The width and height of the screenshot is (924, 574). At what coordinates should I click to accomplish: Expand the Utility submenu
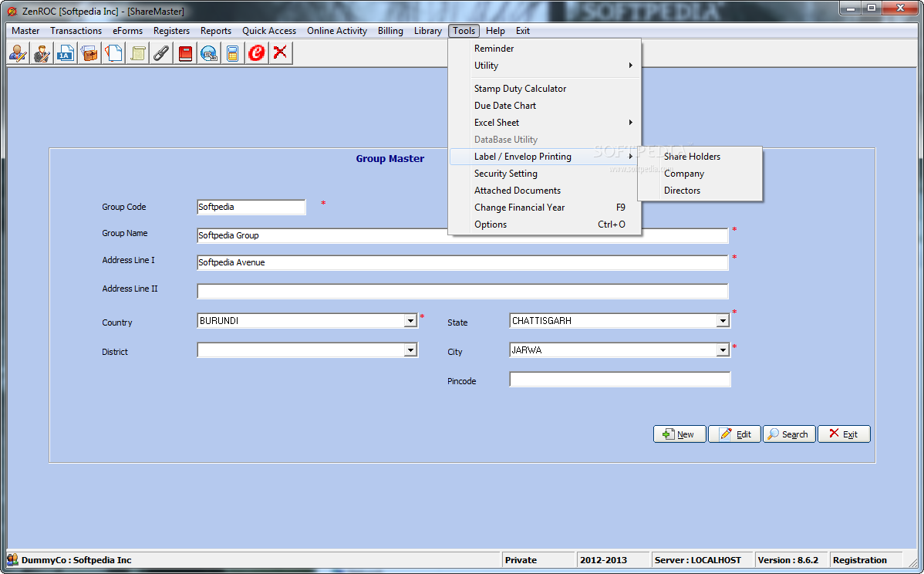tap(545, 66)
